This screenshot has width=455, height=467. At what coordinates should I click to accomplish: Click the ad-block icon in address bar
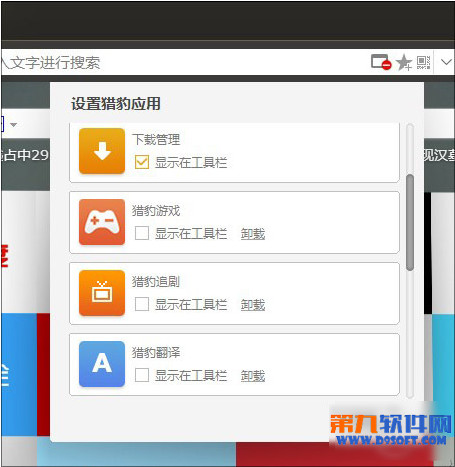click(381, 62)
